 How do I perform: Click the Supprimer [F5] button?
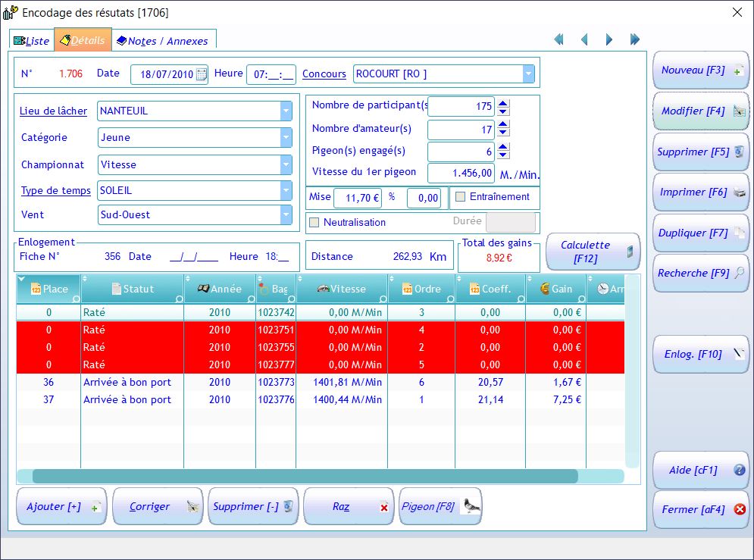700,152
